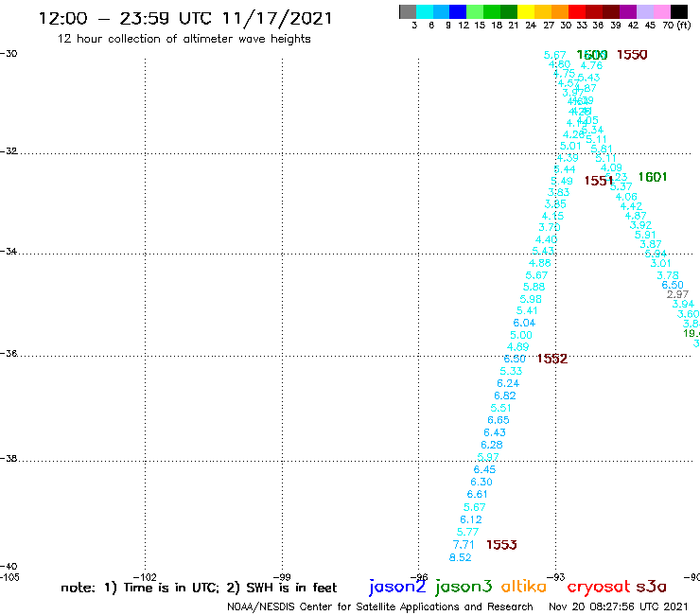Select the dark blue 12 ft legend swatch
This screenshot has height=615, width=700.
[458, 11]
